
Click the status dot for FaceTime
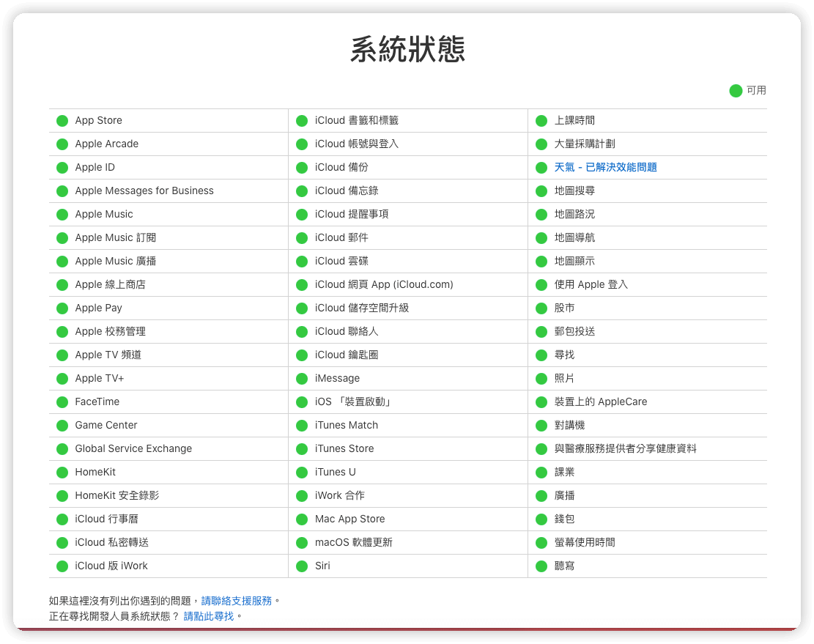click(62, 402)
